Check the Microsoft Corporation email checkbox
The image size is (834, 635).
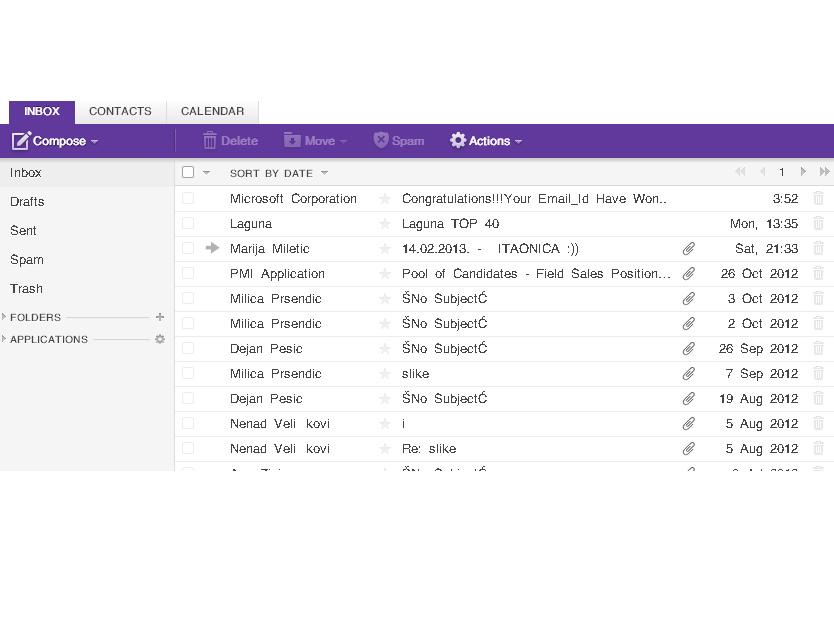188,198
